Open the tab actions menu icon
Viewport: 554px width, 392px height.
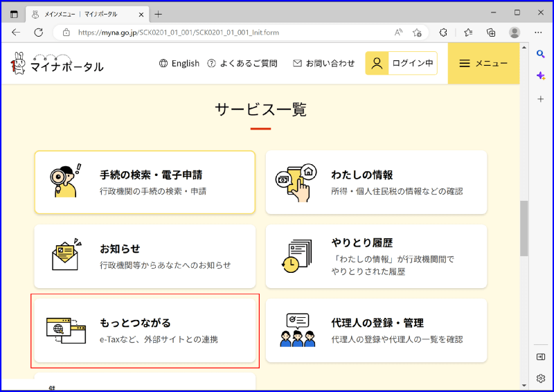pyautogui.click(x=14, y=15)
